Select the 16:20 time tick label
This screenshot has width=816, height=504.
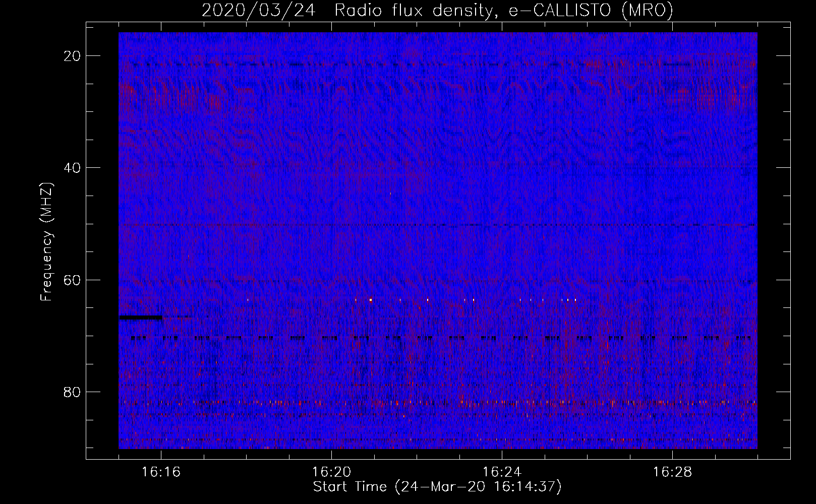[331, 472]
